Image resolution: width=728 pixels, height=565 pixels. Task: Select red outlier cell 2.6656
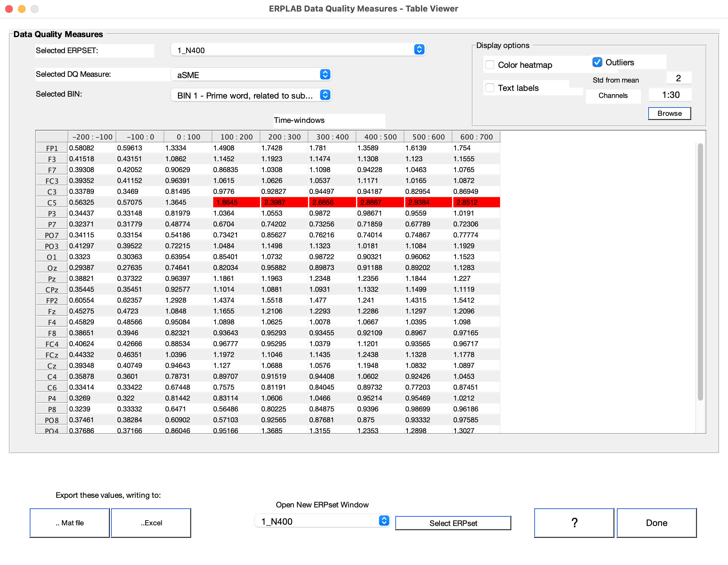pos(332,202)
